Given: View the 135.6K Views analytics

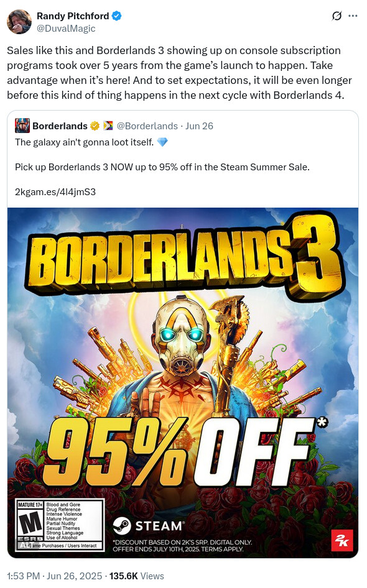Looking at the screenshot, I should pyautogui.click(x=137, y=576).
